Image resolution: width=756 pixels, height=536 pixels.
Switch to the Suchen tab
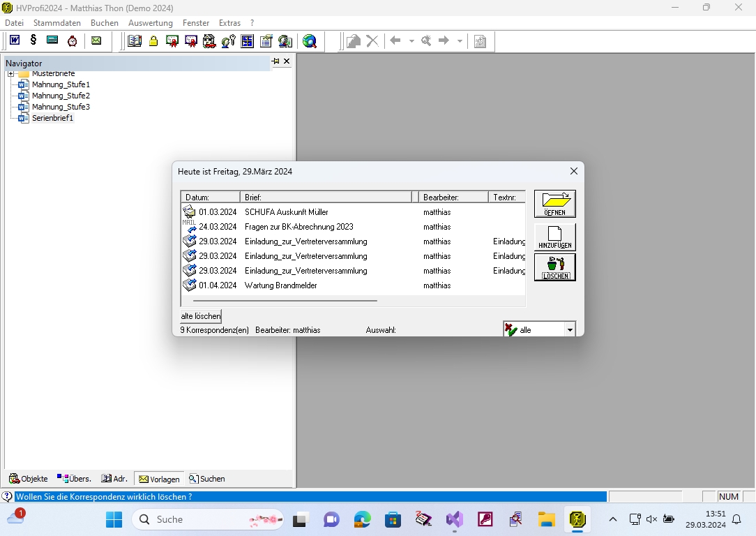[x=207, y=479]
